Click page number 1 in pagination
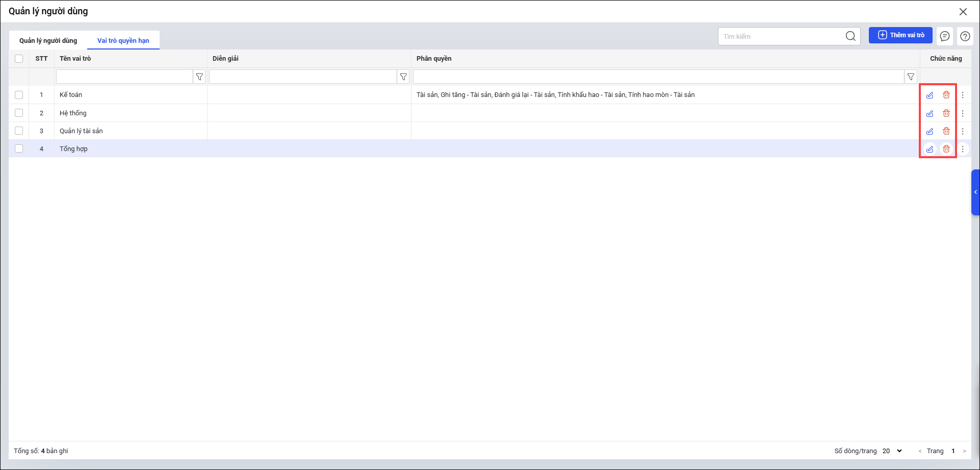Screen dimensions: 980x470 953,451
